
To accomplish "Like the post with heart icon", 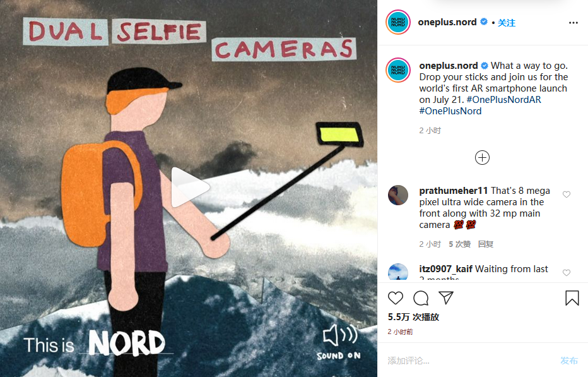I will pos(395,298).
